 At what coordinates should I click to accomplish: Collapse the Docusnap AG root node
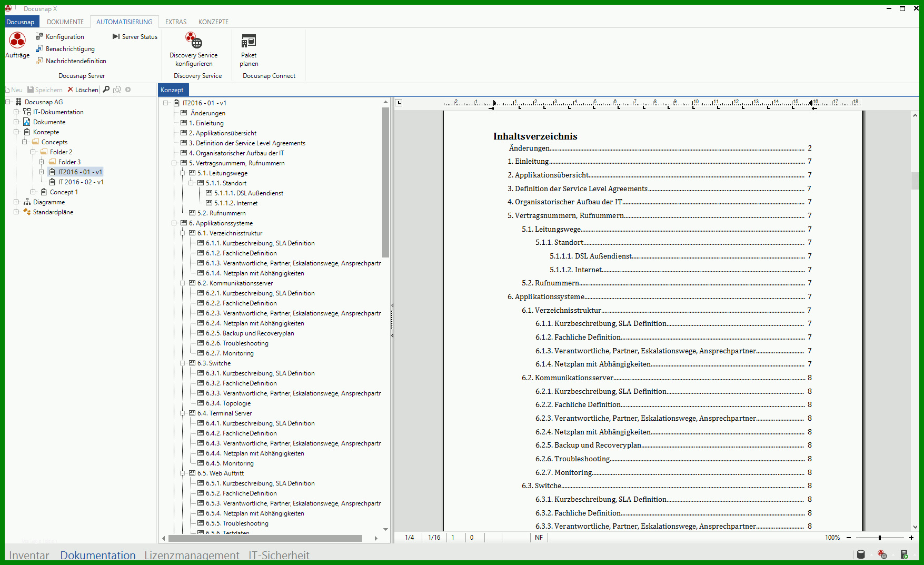(8, 102)
